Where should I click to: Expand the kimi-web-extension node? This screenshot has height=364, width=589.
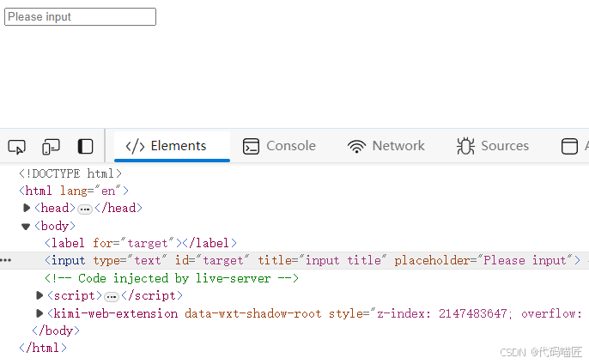[39, 313]
